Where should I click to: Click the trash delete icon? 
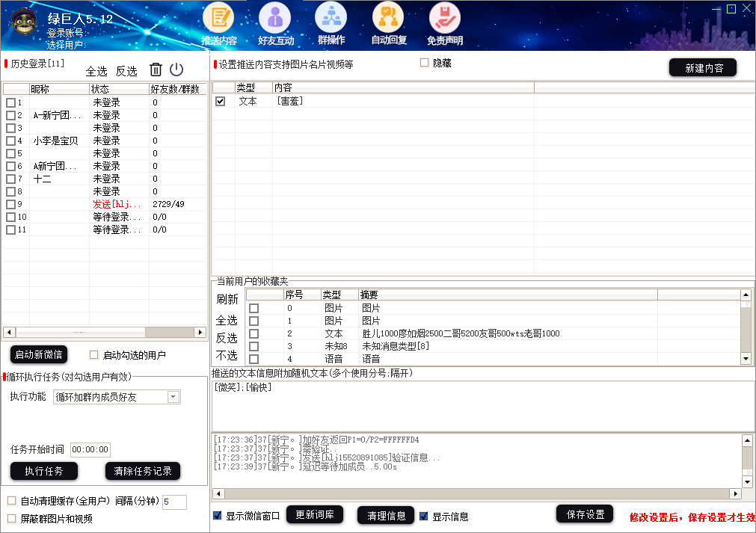click(x=156, y=70)
